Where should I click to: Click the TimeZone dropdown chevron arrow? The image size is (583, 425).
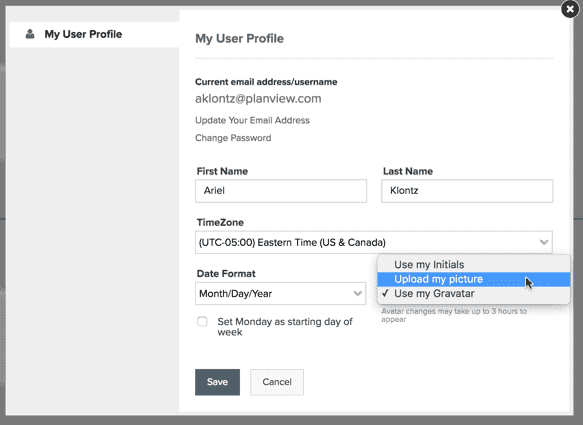[544, 242]
